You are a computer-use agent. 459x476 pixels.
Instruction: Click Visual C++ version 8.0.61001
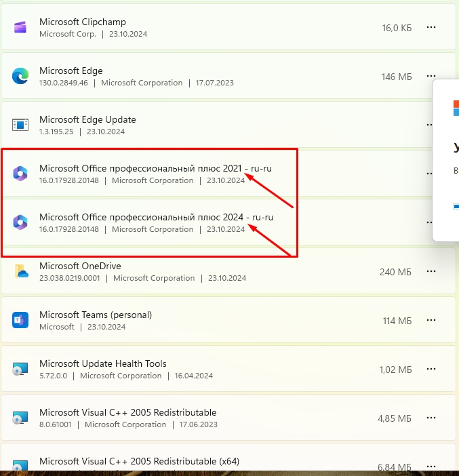click(55, 424)
